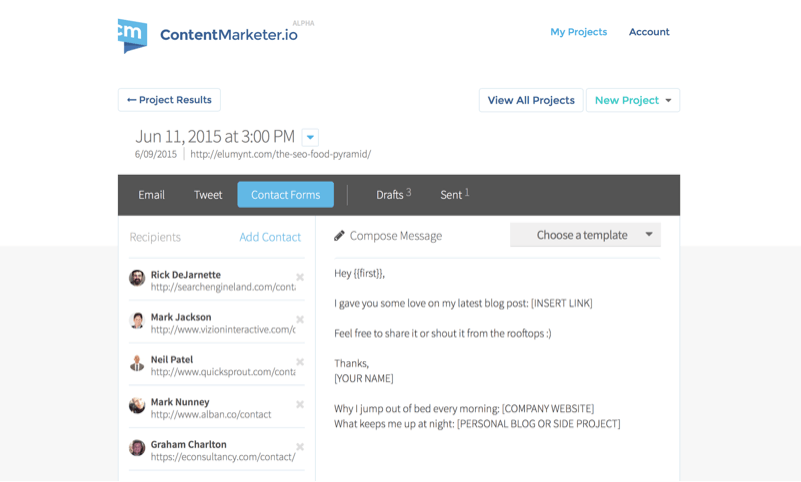Click the [COMPANY WEBSITE] line
The height and width of the screenshot is (482, 801).
[x=464, y=408]
